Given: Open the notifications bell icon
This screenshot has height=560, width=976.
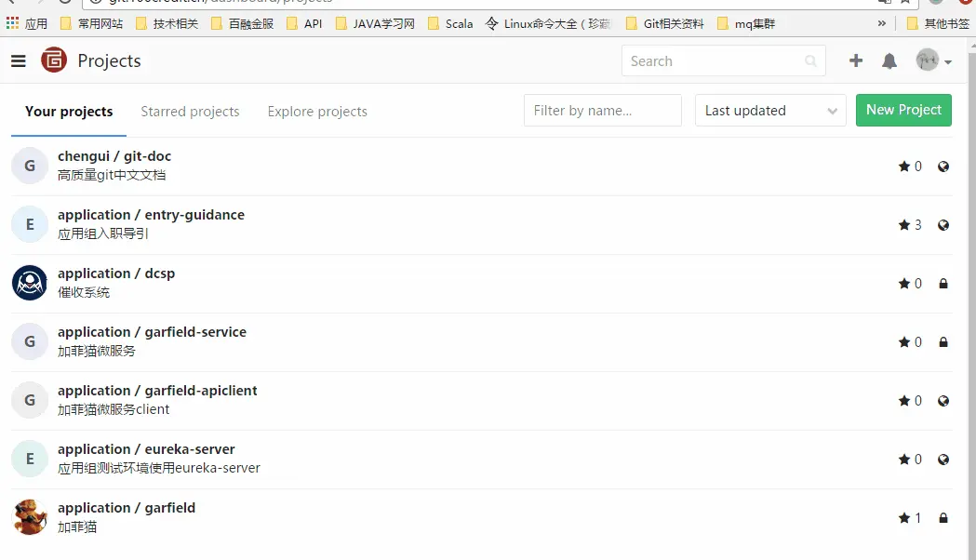Looking at the screenshot, I should pos(889,61).
